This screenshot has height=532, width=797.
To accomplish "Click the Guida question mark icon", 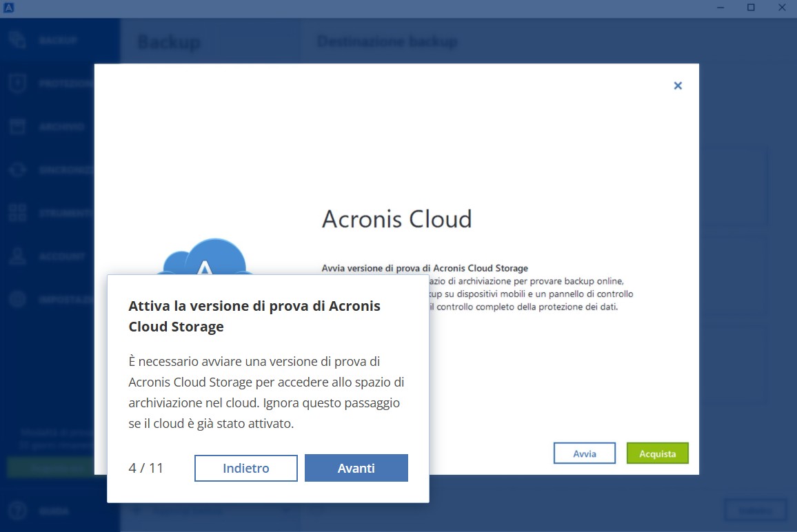I will tap(18, 511).
